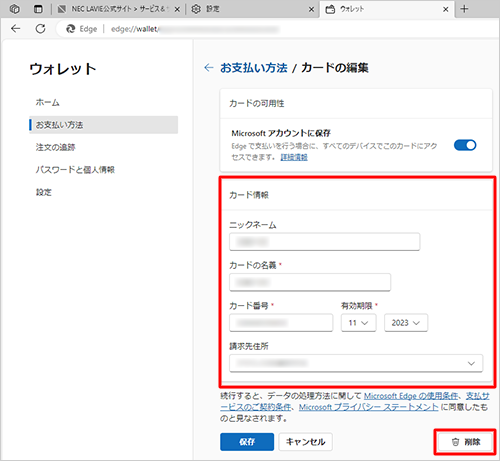Click the 保存 button
The width and height of the screenshot is (500, 461).
click(x=247, y=442)
